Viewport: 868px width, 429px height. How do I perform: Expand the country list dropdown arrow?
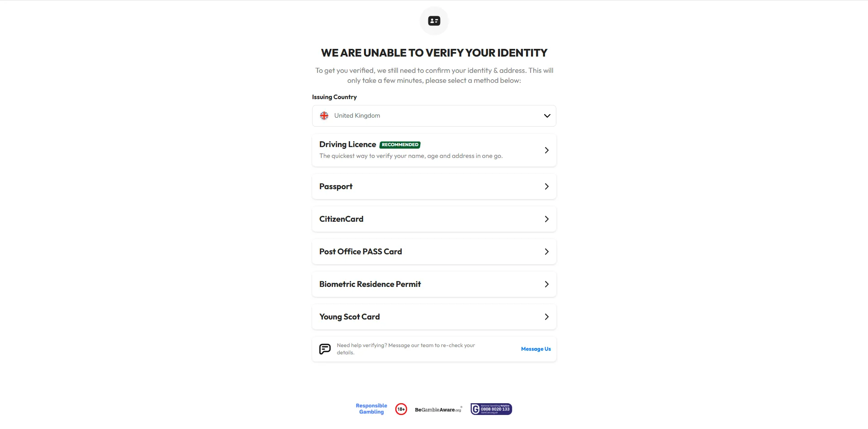[547, 116]
